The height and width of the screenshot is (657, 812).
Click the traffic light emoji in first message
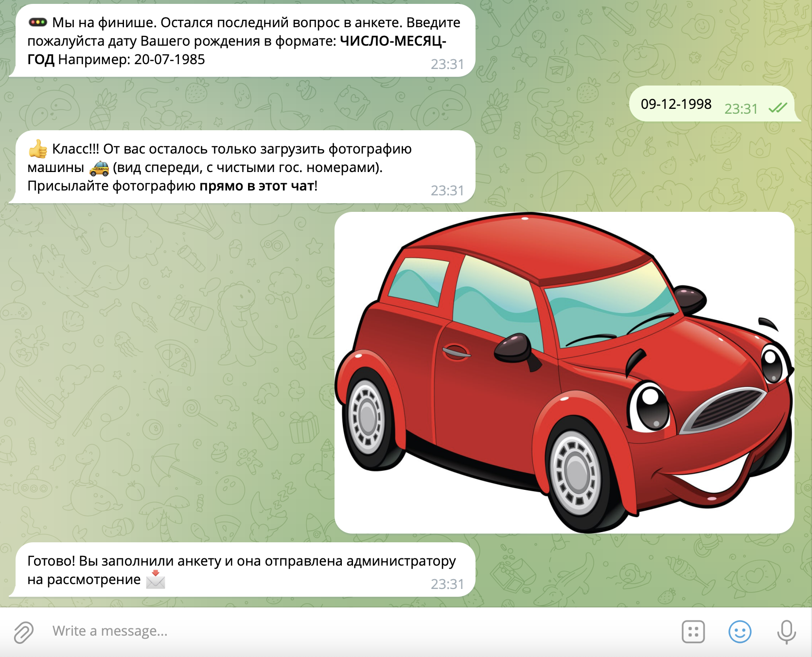coord(37,22)
